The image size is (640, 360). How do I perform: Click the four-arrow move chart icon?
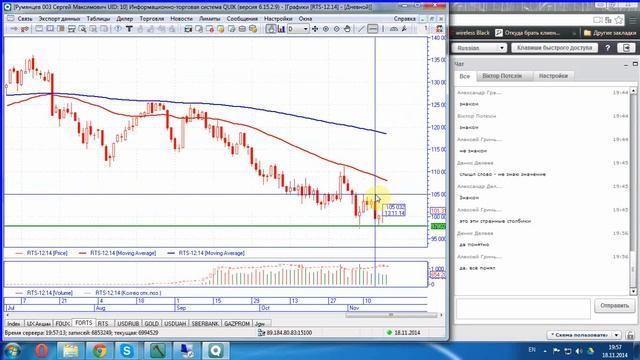coord(315,29)
